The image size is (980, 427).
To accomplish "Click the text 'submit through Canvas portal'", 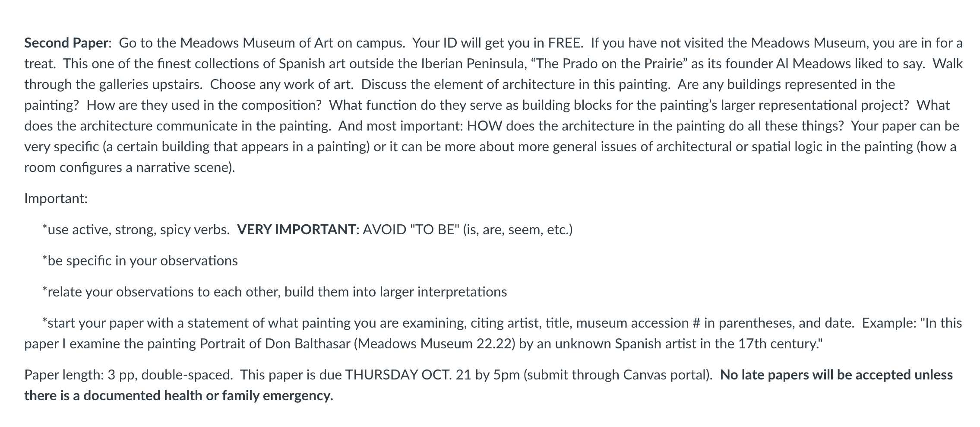I will [x=618, y=375].
